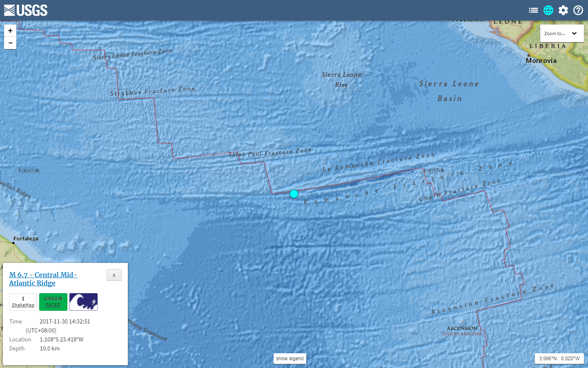Screen dimensions: 588x368
Task: Click the 'Saint Paul Fracture Zone' label
Action: pos(270,153)
